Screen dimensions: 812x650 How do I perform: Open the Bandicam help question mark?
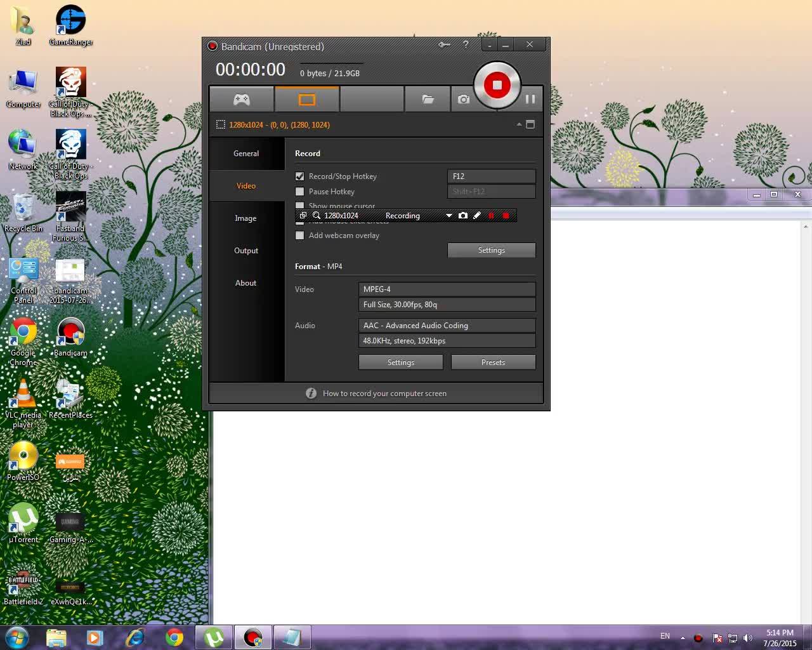pos(466,44)
